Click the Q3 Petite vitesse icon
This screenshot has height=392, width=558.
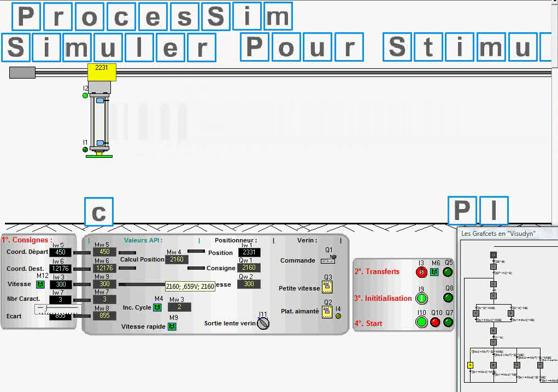click(x=327, y=287)
